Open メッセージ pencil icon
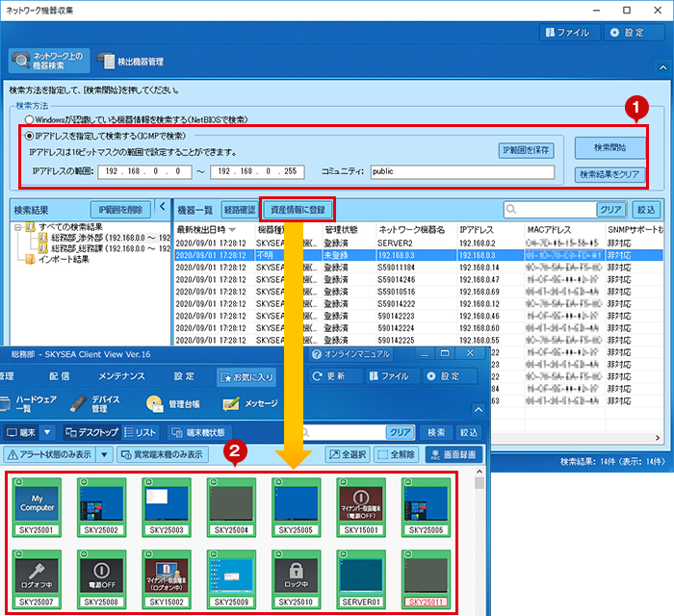 250,403
